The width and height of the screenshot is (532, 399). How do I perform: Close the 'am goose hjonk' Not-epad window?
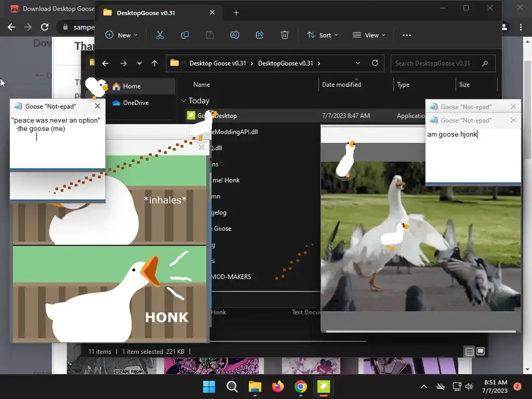pyautogui.click(x=513, y=120)
